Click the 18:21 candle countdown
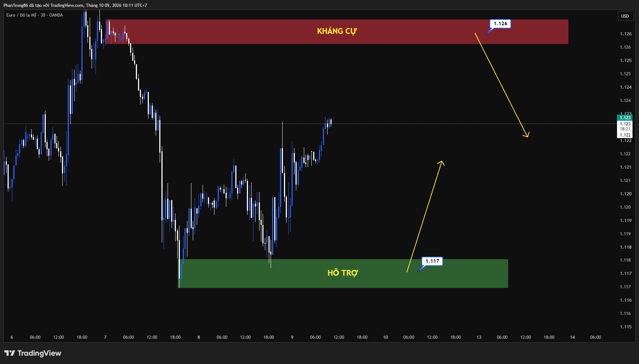Viewport: 639px width, 364px height. pyautogui.click(x=625, y=129)
